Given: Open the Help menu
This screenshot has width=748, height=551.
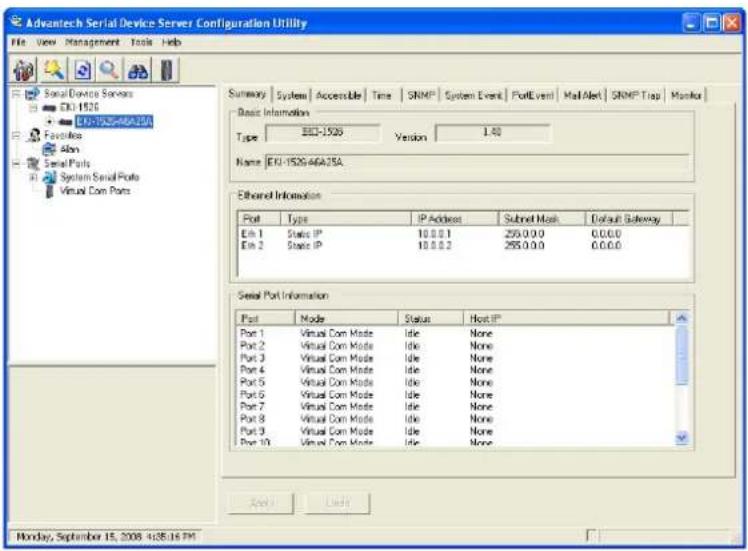Looking at the screenshot, I should pyautogui.click(x=172, y=42).
